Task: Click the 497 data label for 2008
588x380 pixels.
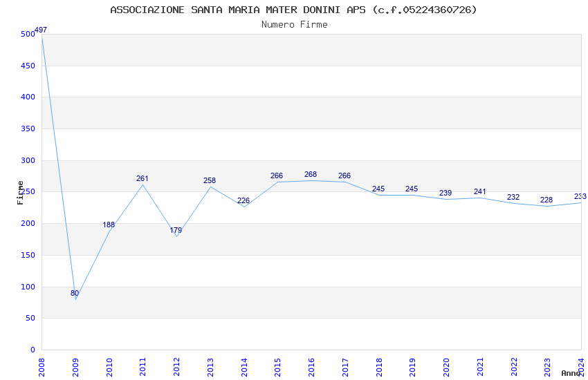Action: click(x=41, y=30)
